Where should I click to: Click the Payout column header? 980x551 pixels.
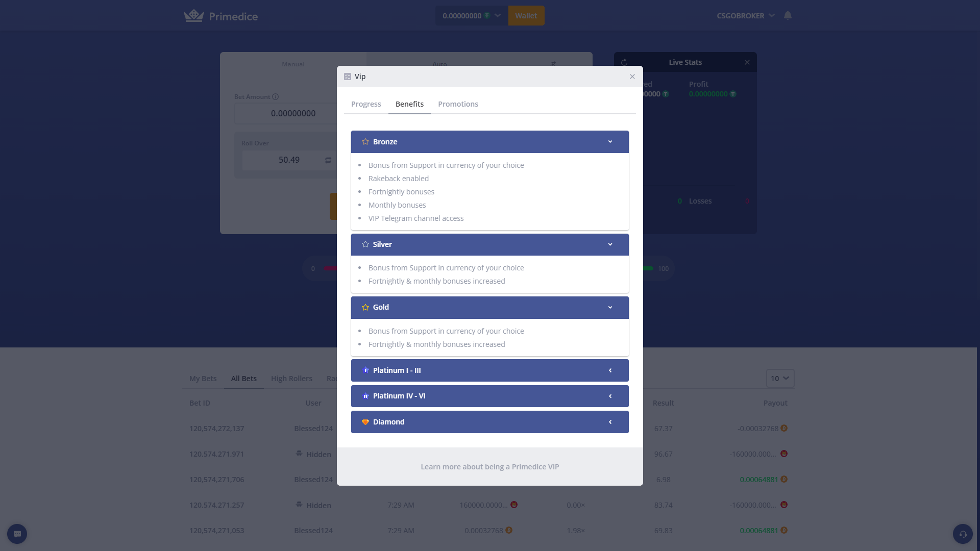(775, 403)
